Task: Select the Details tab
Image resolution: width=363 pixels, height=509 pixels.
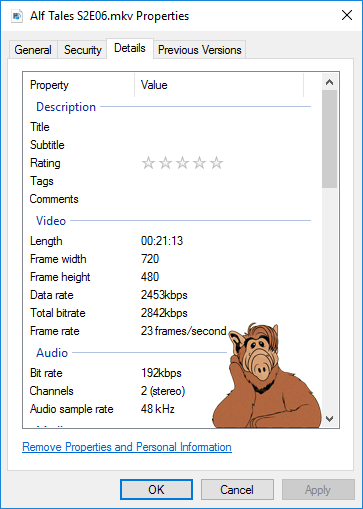Action: [x=130, y=48]
